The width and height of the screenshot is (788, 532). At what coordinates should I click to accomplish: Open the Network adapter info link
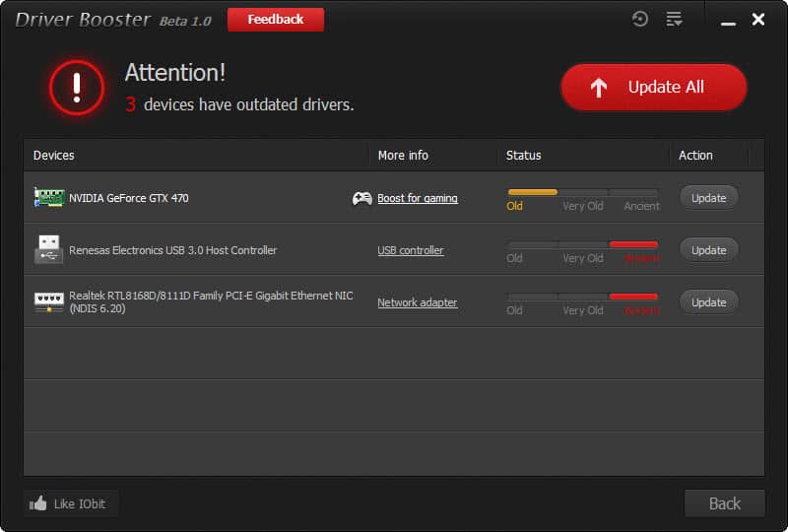(x=418, y=302)
